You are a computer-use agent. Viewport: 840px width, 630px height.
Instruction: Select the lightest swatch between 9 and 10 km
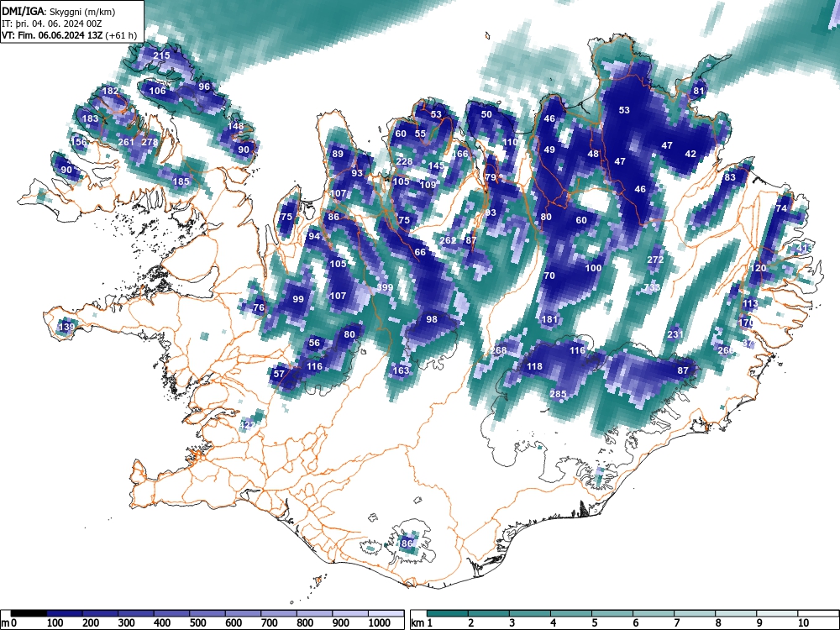click(x=777, y=613)
